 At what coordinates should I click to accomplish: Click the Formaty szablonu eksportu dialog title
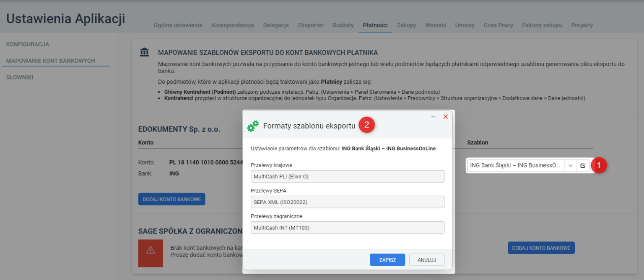click(x=309, y=126)
